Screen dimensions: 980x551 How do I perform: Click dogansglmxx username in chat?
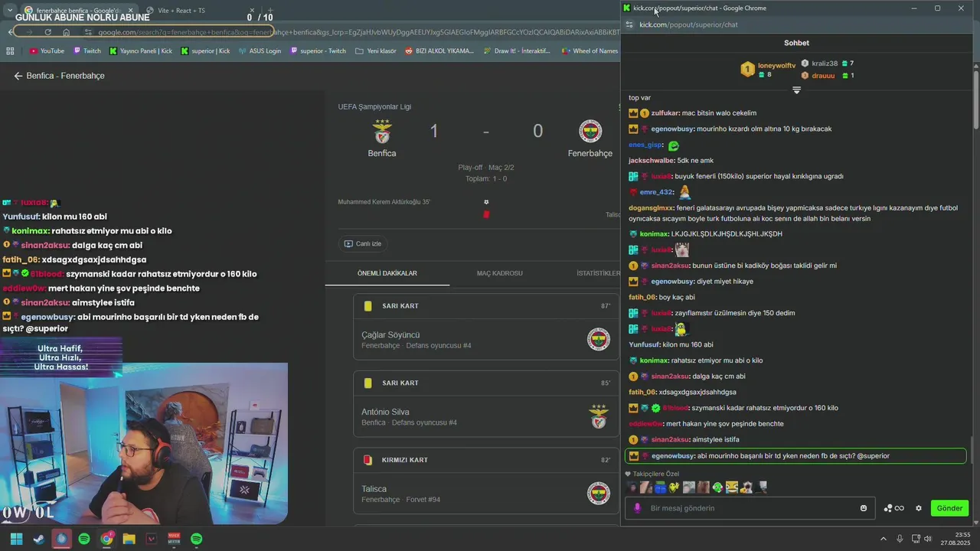[651, 208]
